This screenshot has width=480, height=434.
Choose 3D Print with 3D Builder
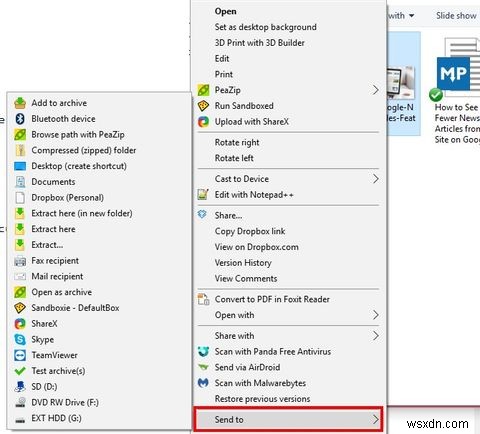coord(260,43)
